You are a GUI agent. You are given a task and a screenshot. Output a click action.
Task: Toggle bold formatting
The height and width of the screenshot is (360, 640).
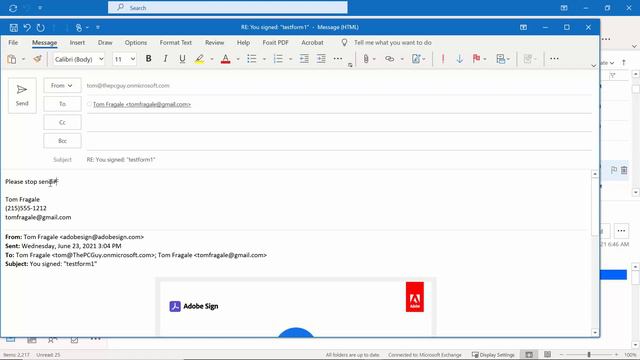pyautogui.click(x=149, y=59)
